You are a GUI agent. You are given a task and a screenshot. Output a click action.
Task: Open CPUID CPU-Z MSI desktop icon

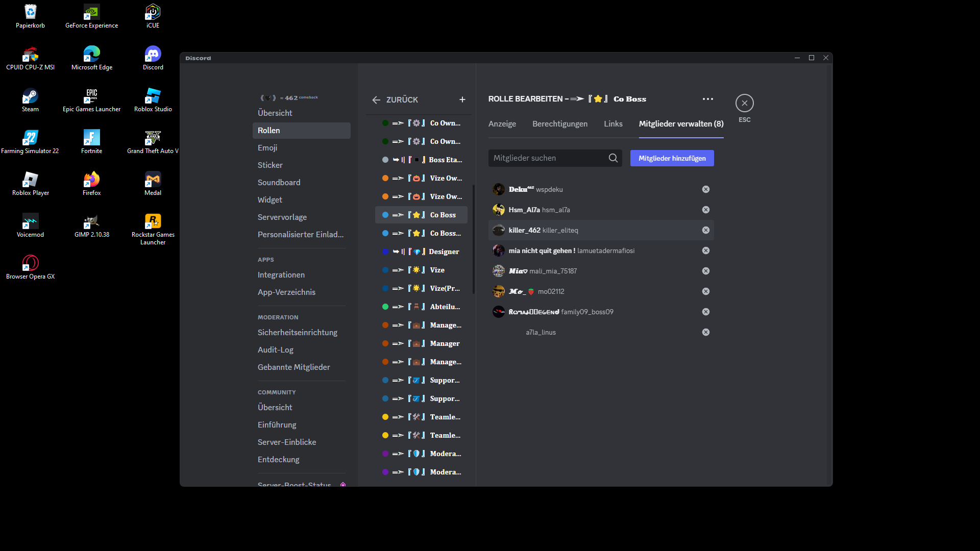pos(30,58)
